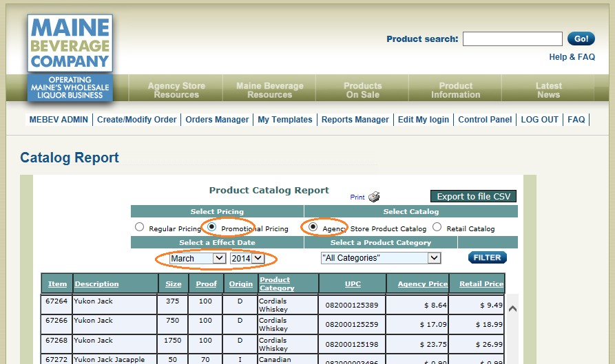Sort by Agency Price column header
The image size is (615, 364).
[422, 284]
